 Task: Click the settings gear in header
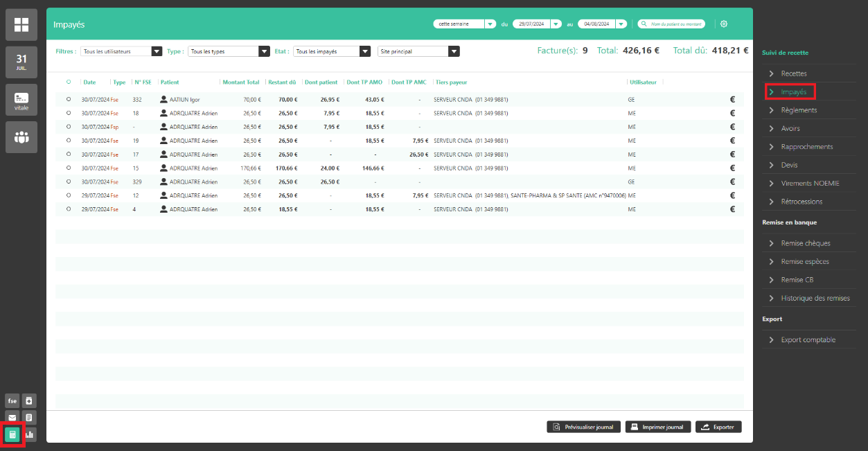tap(724, 24)
